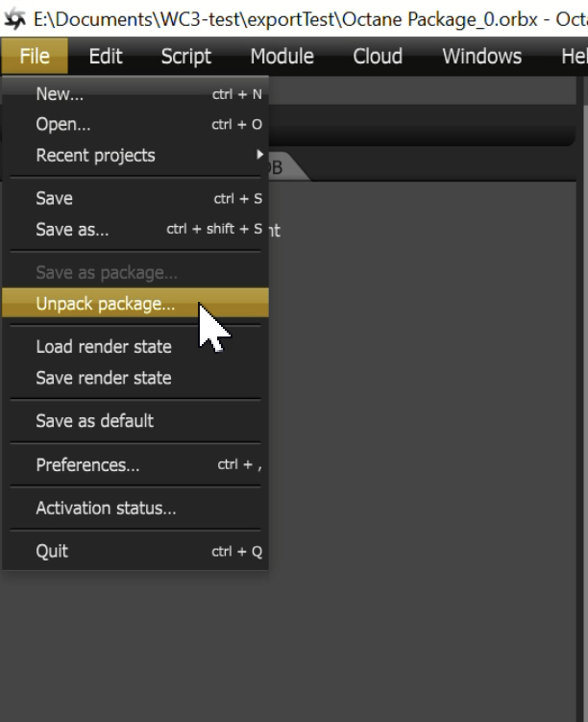
Task: Open Preferences... from File menu
Action: pyautogui.click(x=87, y=465)
